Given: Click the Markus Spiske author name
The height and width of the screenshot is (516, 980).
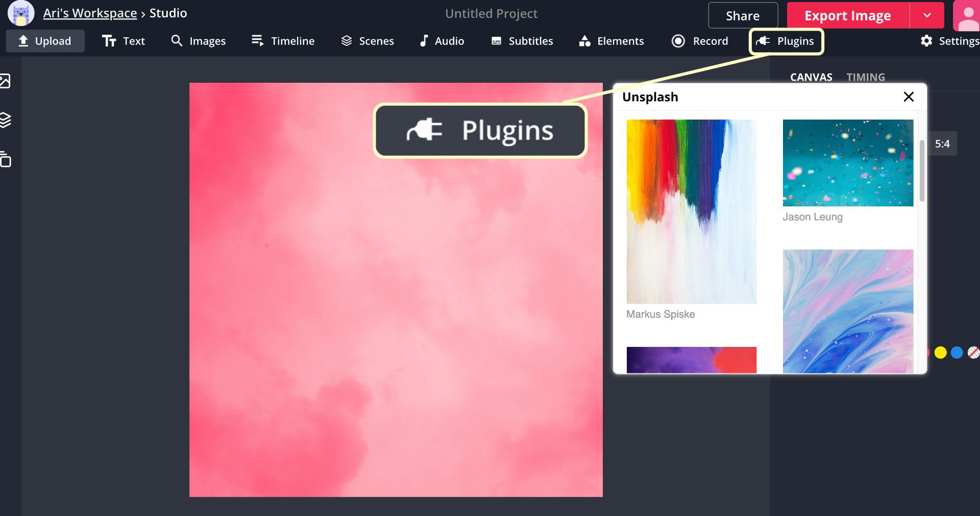Looking at the screenshot, I should (660, 314).
